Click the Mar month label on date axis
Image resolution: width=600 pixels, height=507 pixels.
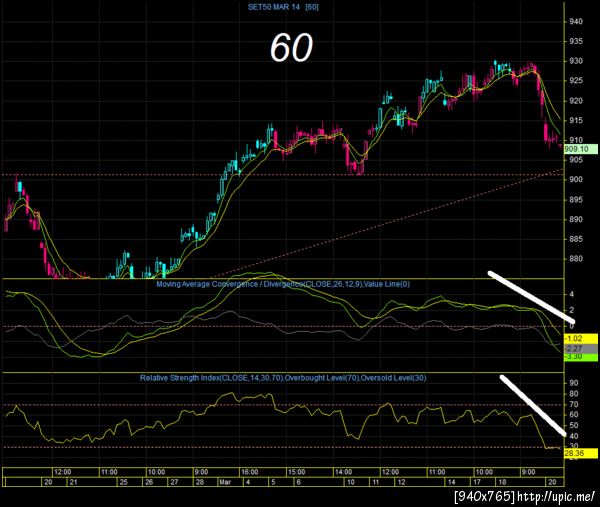click(225, 482)
